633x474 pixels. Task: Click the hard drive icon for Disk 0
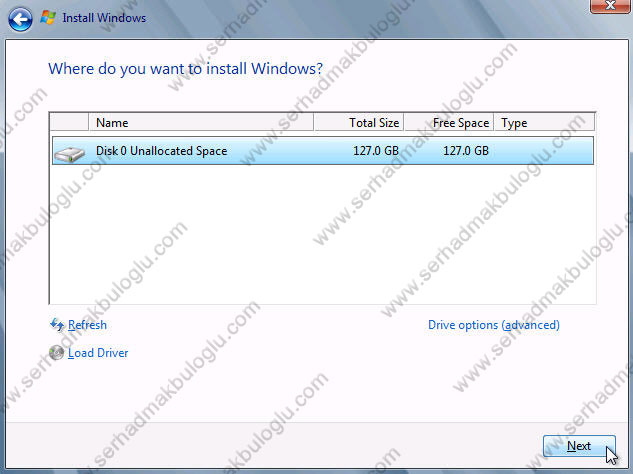pos(69,154)
